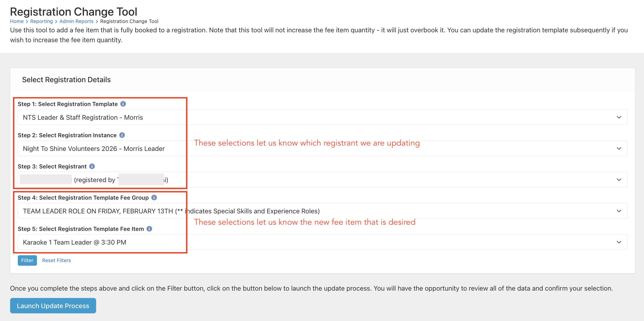Open the Select Registrant dropdown
The width and height of the screenshot is (644, 321).
coord(322,180)
